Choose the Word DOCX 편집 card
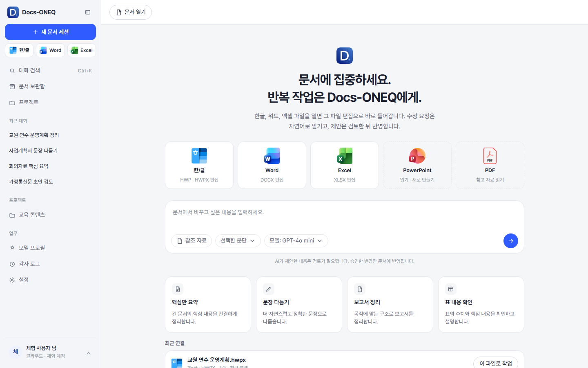This screenshot has width=588, height=368. click(x=272, y=165)
